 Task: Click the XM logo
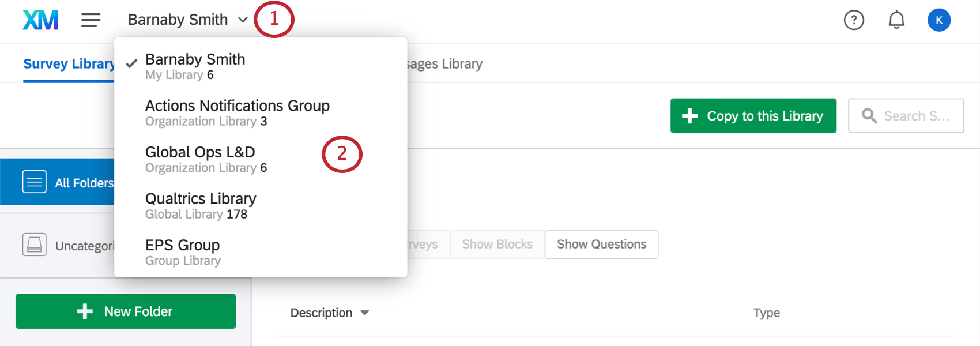click(40, 20)
